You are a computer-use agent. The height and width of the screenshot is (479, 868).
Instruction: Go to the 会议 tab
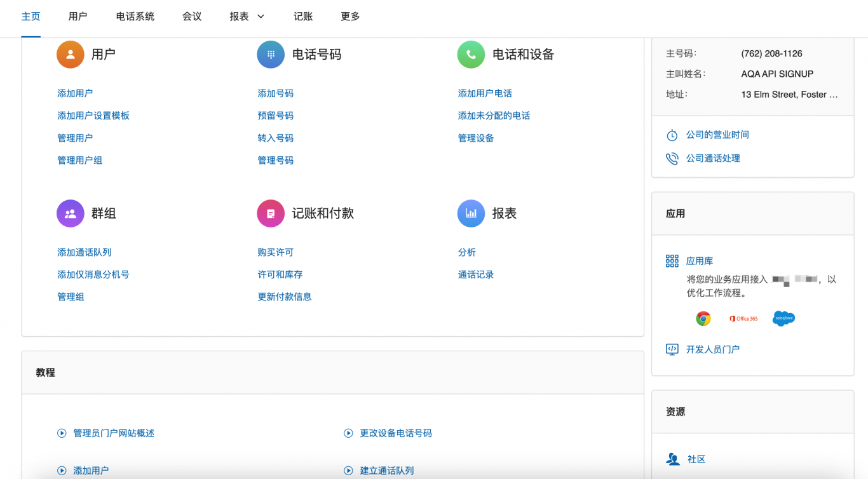[x=192, y=17]
